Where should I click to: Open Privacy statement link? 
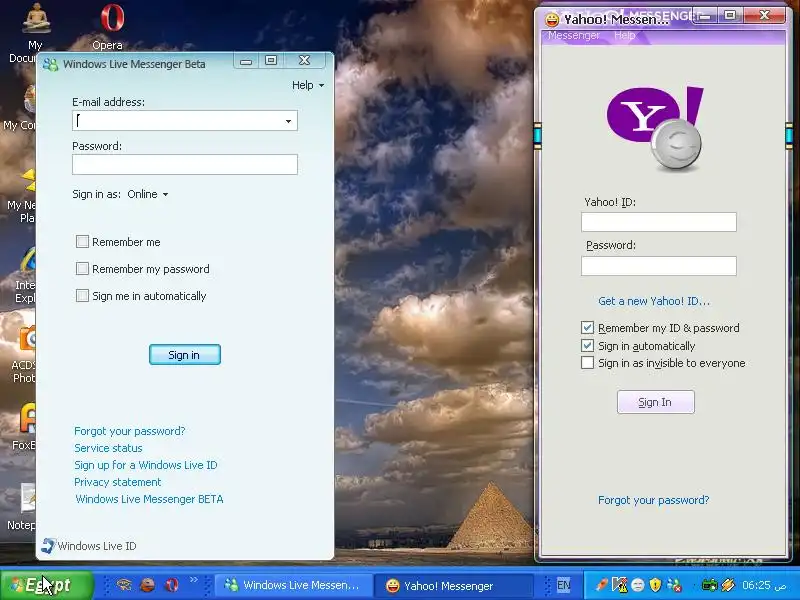[118, 482]
